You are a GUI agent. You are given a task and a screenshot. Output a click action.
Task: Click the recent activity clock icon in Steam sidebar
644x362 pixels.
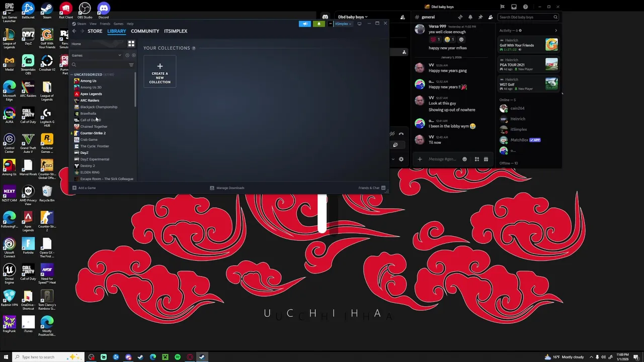[127, 55]
